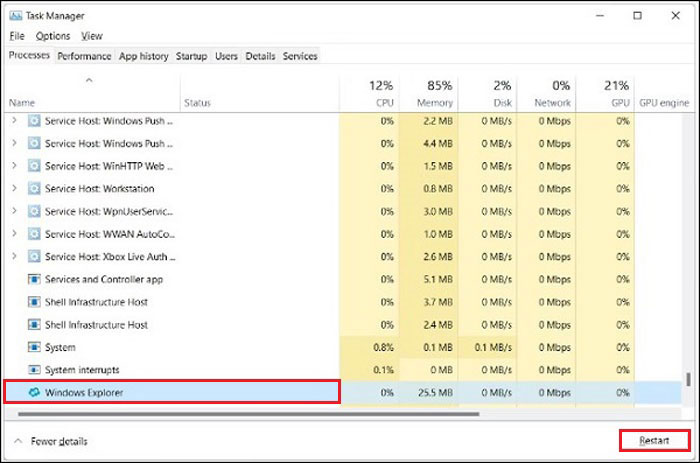Click the 0.8 MB memory value
The width and height of the screenshot is (700, 463).
tap(438, 189)
